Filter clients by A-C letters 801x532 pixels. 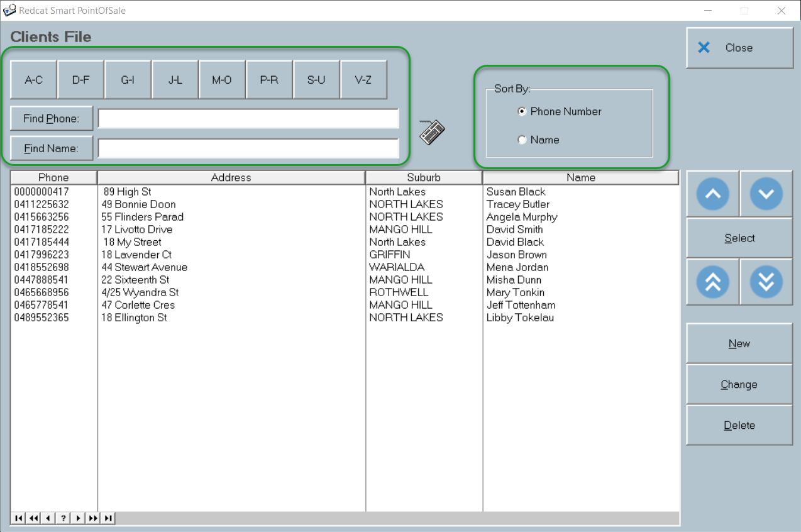point(33,80)
